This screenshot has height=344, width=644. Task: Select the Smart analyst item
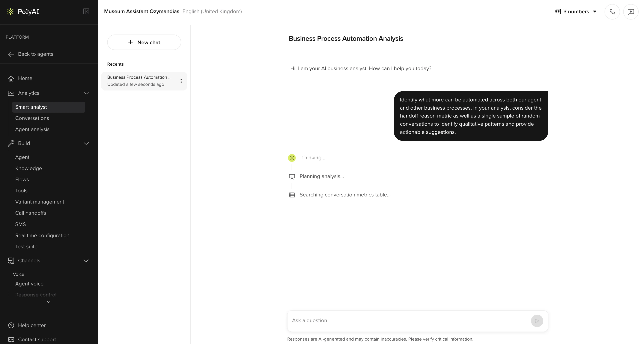pyautogui.click(x=31, y=107)
